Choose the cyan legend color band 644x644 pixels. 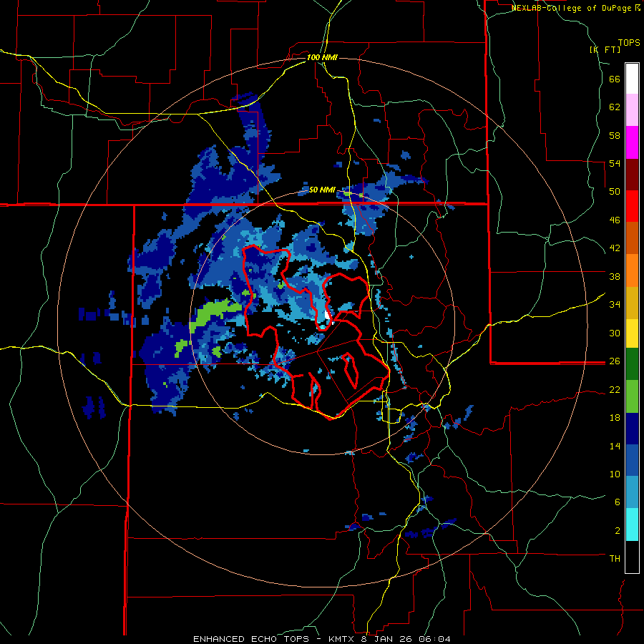point(632,525)
